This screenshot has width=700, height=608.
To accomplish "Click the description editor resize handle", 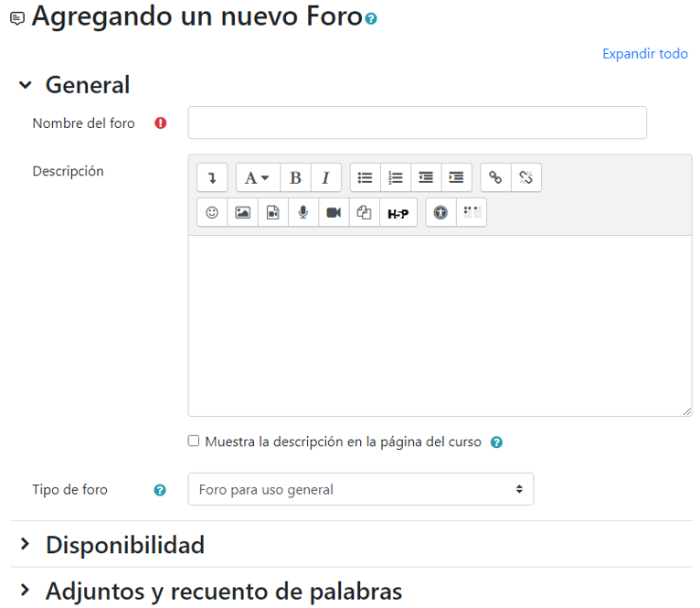I will pyautogui.click(x=687, y=411).
